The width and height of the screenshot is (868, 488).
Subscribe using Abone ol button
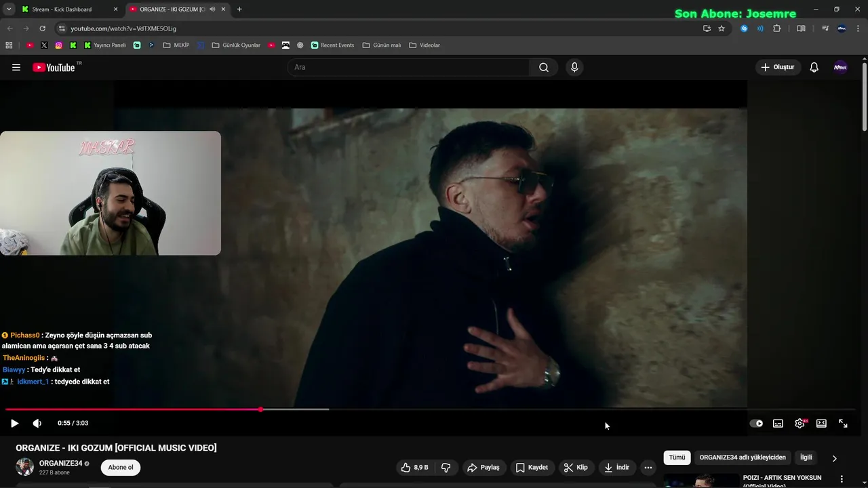pos(121,467)
